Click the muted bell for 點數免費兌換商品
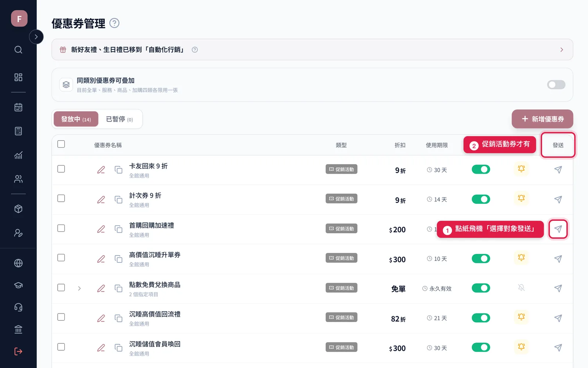588x368 pixels. click(521, 288)
